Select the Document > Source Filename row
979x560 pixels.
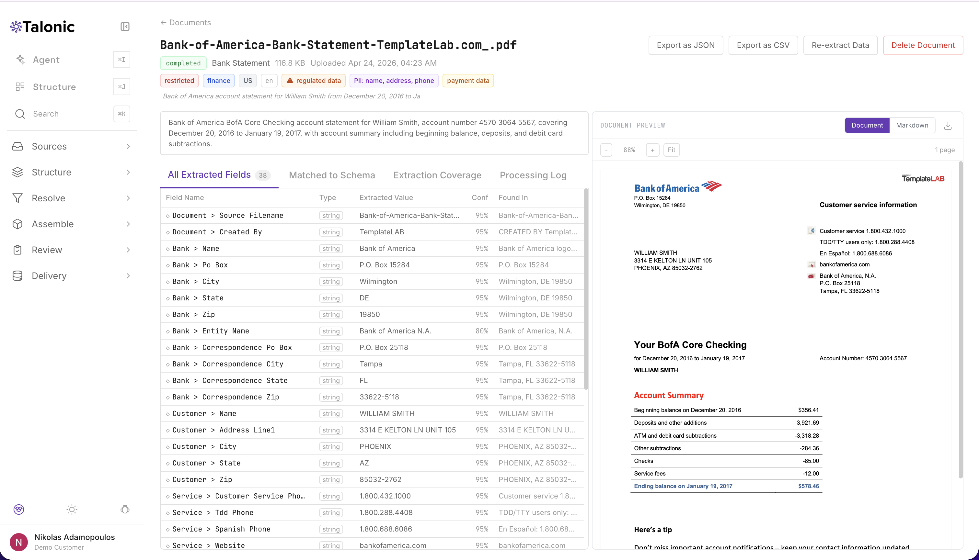(372, 215)
